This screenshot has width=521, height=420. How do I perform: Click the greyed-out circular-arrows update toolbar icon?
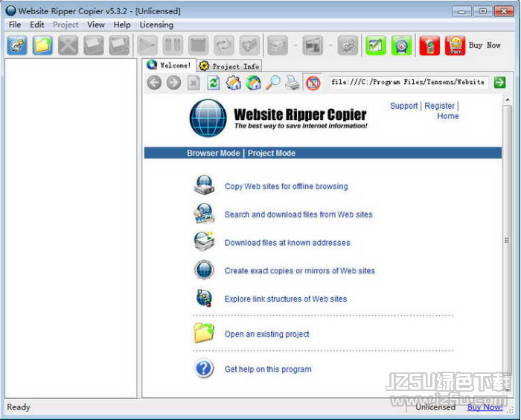[224, 45]
